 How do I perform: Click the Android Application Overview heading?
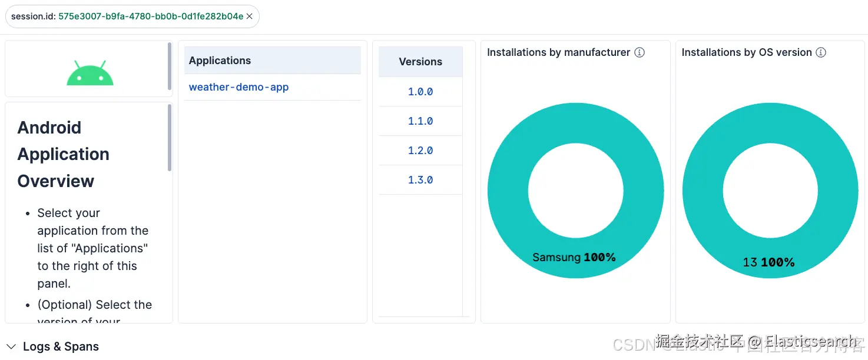pyautogui.click(x=64, y=154)
